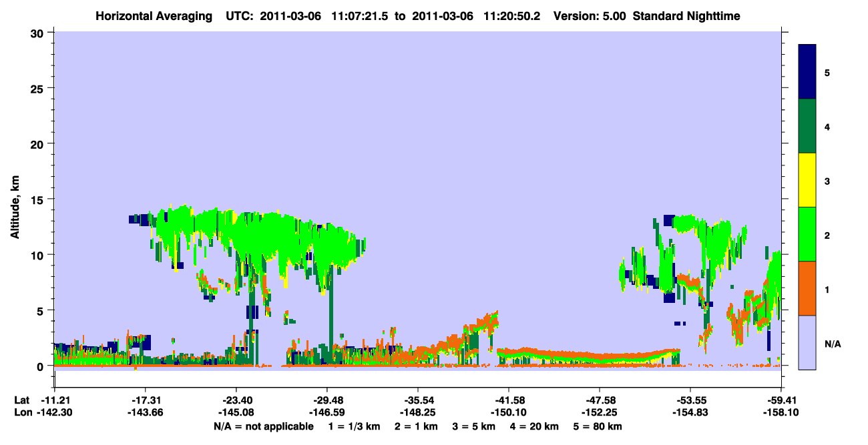
Task: Click longitude value -142.30
Action: (x=55, y=413)
